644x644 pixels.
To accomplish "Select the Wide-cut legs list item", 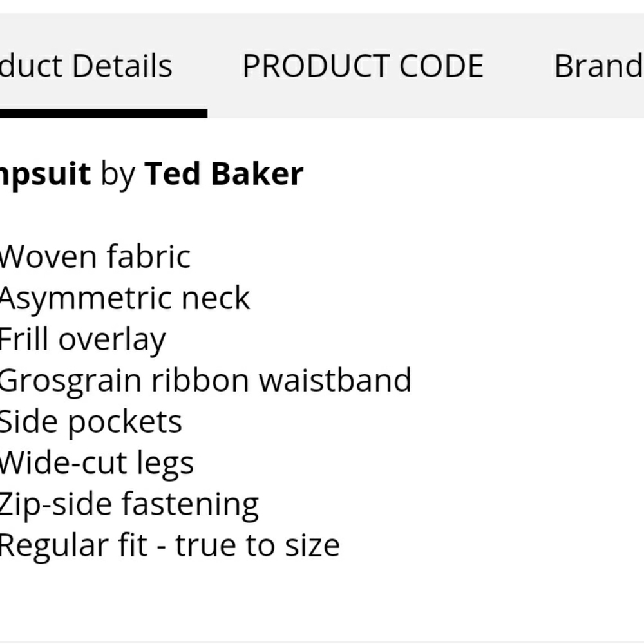I will click(x=97, y=463).
